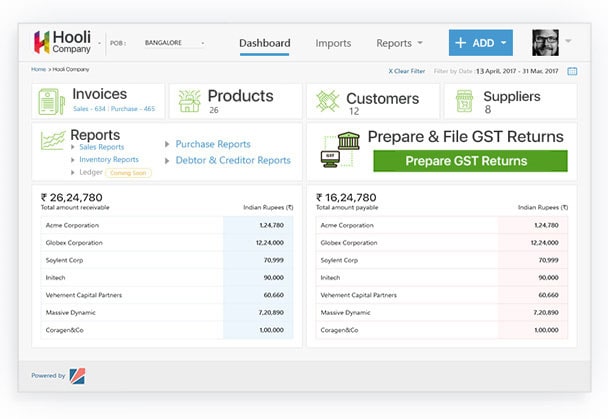The height and width of the screenshot is (419, 608).
Task: Switch to the Dashboard tab
Action: tap(264, 43)
